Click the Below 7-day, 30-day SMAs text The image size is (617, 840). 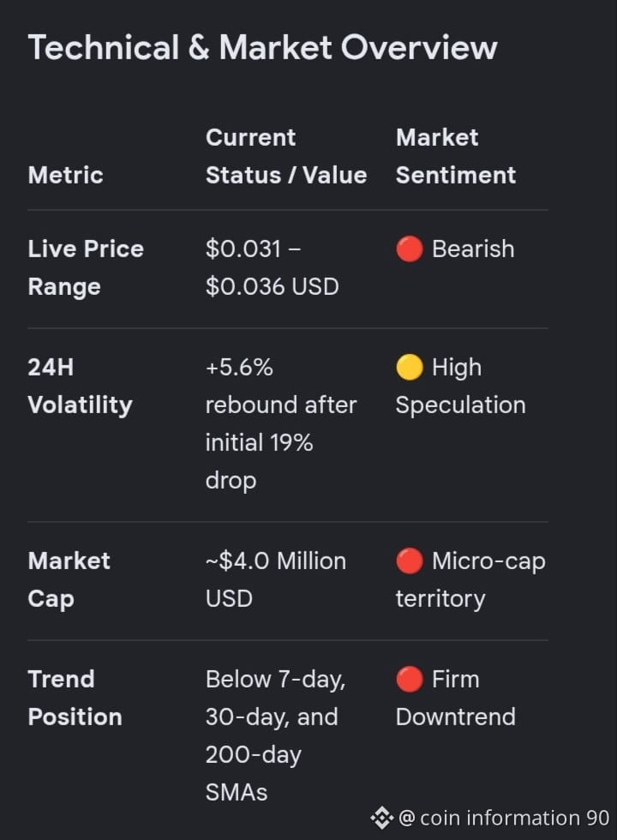275,735
